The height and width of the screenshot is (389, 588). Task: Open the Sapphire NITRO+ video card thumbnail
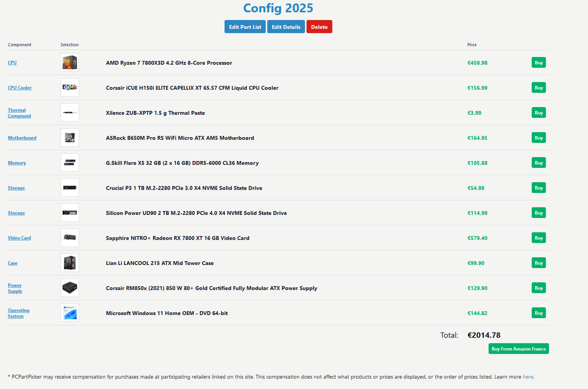(69, 238)
